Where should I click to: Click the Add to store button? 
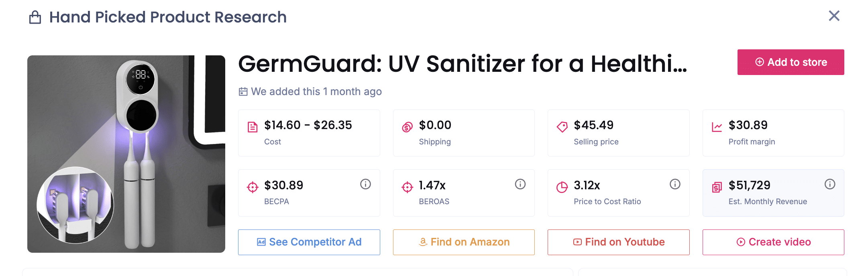(x=790, y=62)
